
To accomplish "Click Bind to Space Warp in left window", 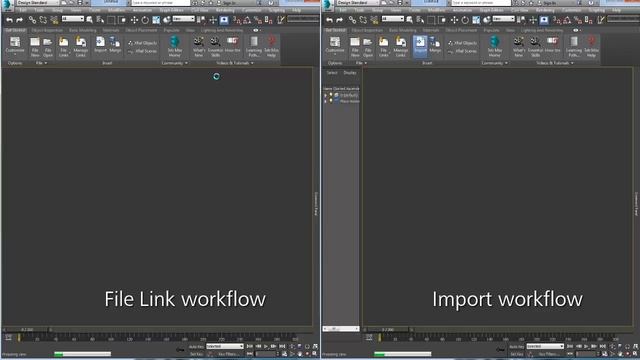I will (54, 20).
